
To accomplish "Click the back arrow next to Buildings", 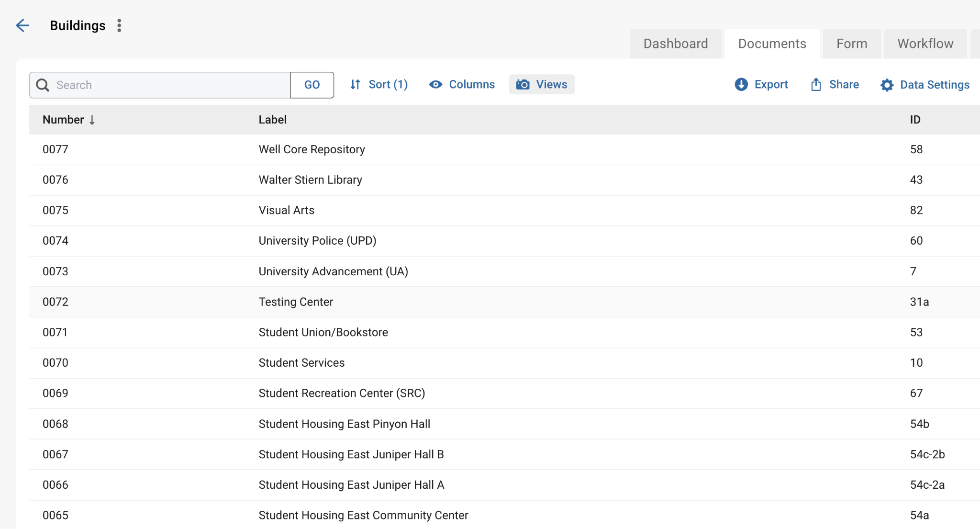I will (x=22, y=25).
